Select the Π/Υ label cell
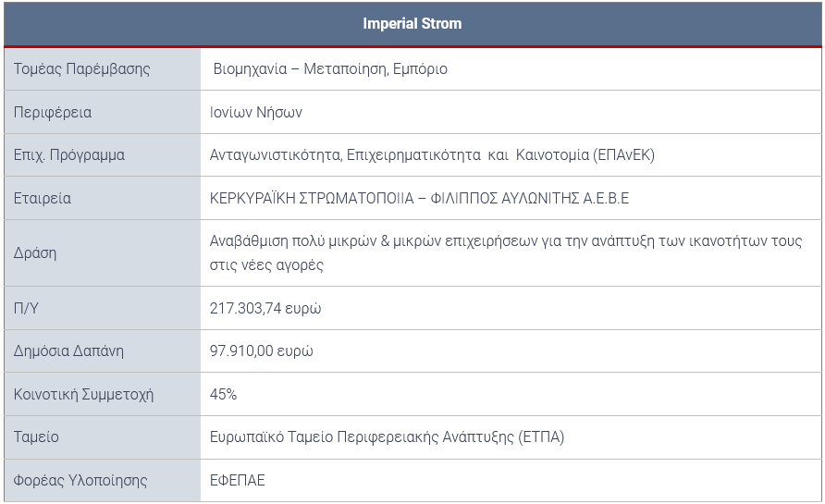Screen dimensions: 825x504 point(103,308)
